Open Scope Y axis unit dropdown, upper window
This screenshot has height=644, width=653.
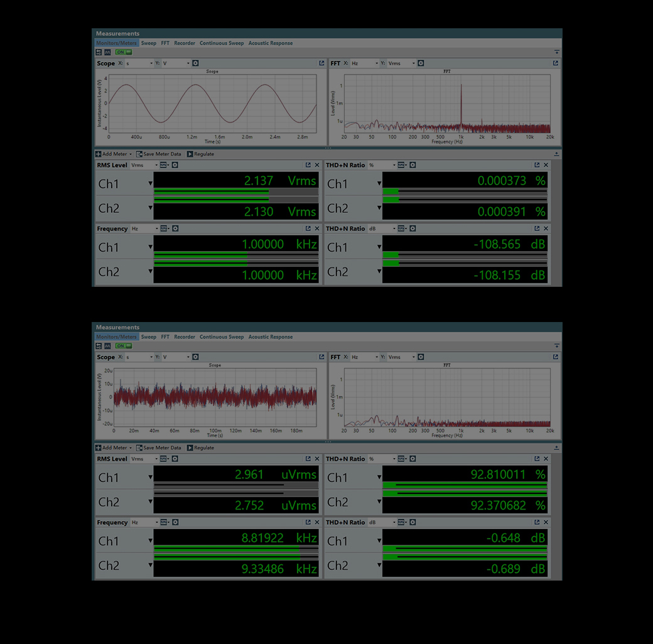tap(176, 63)
